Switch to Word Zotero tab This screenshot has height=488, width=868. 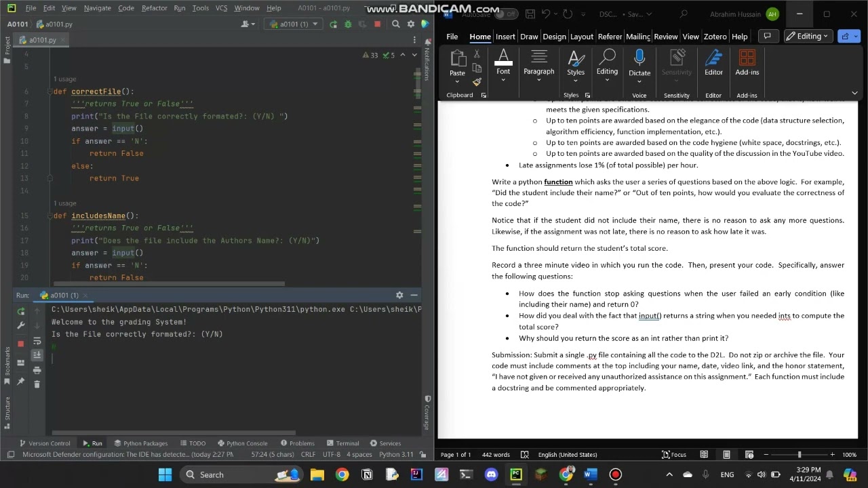(715, 37)
